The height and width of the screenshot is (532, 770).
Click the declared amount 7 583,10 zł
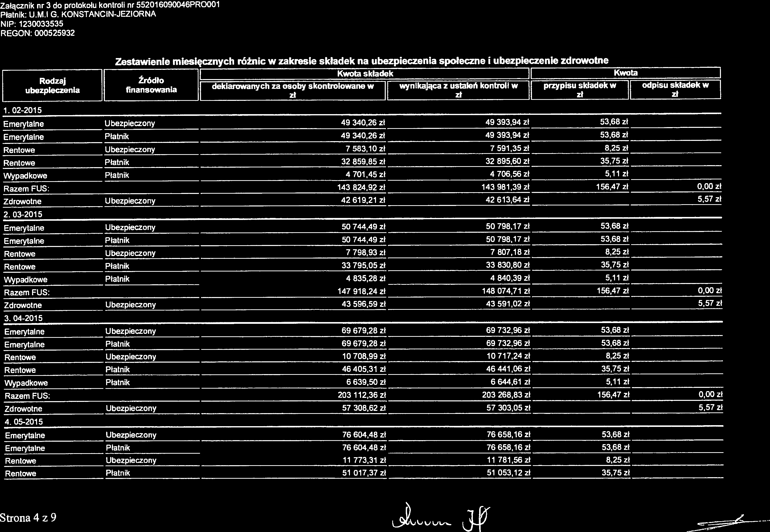365,149
